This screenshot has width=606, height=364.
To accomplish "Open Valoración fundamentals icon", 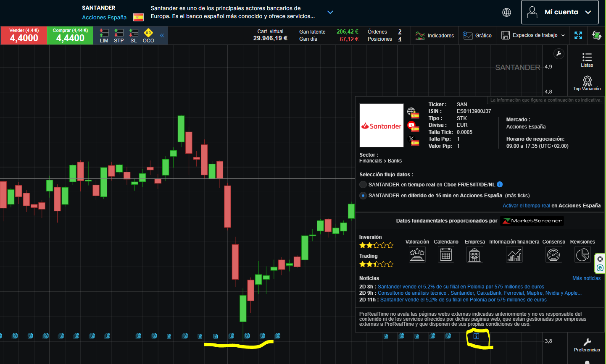I will (x=417, y=254).
